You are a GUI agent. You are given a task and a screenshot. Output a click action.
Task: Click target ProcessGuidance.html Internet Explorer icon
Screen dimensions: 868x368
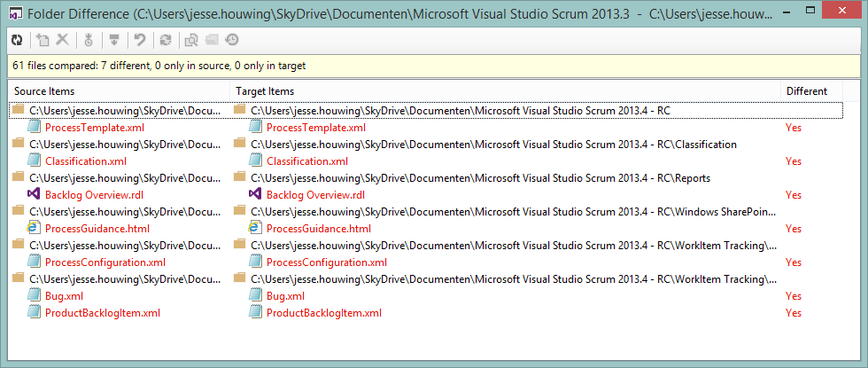tap(255, 228)
